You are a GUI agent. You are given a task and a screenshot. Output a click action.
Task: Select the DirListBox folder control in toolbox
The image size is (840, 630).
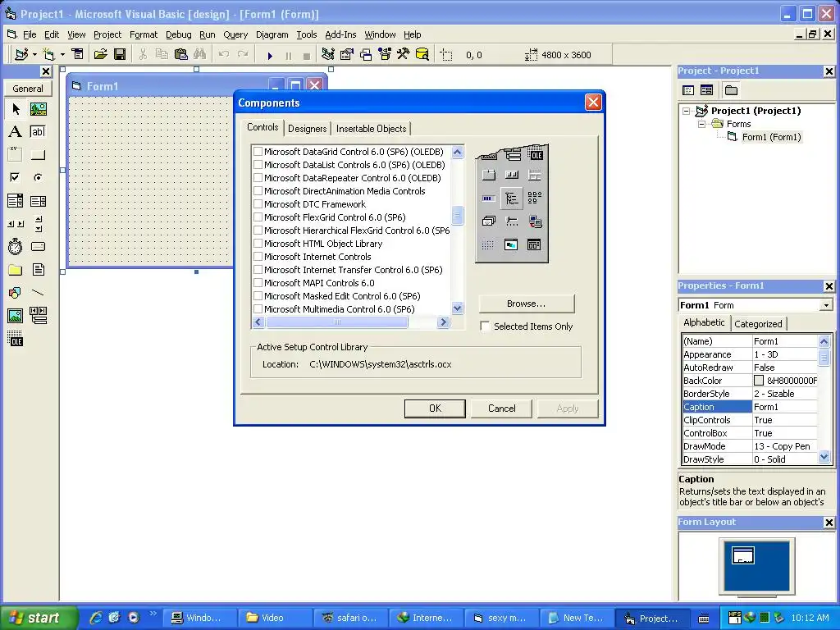pyautogui.click(x=16, y=269)
